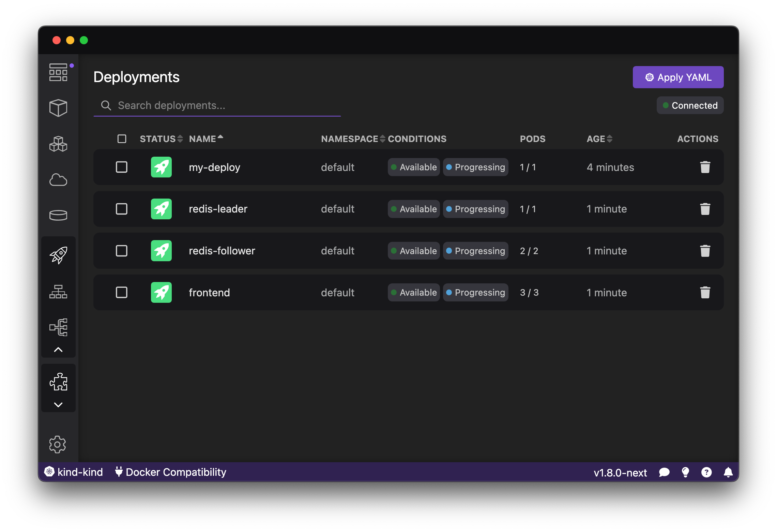Select the Pods cube icon in sidebar

tap(58, 108)
